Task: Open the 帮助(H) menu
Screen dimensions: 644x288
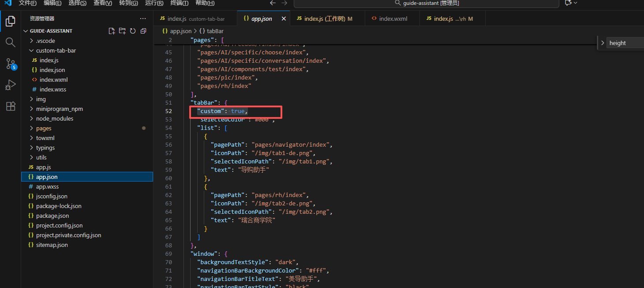Action: (205, 3)
